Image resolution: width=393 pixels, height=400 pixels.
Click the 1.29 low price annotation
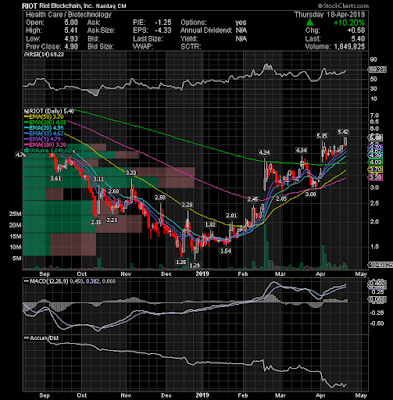coord(195,265)
